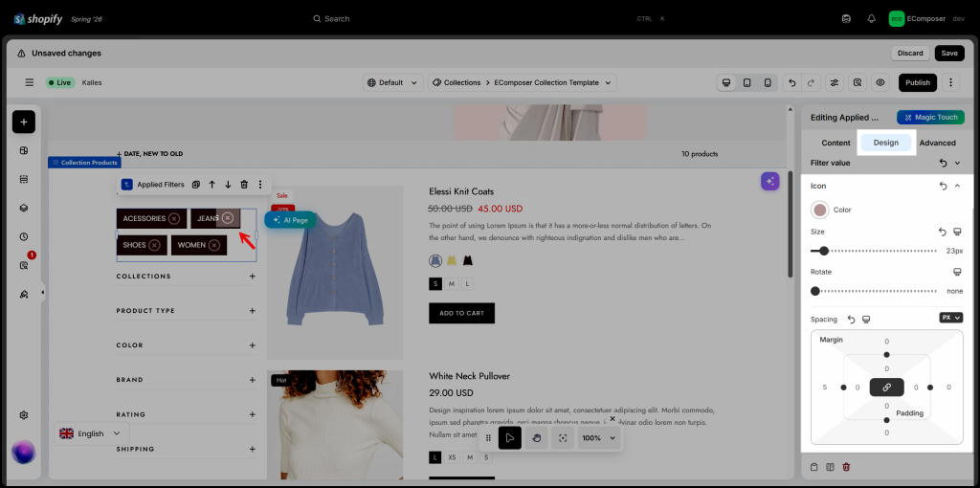
Task: Open the Default language dropdown
Action: [x=393, y=82]
